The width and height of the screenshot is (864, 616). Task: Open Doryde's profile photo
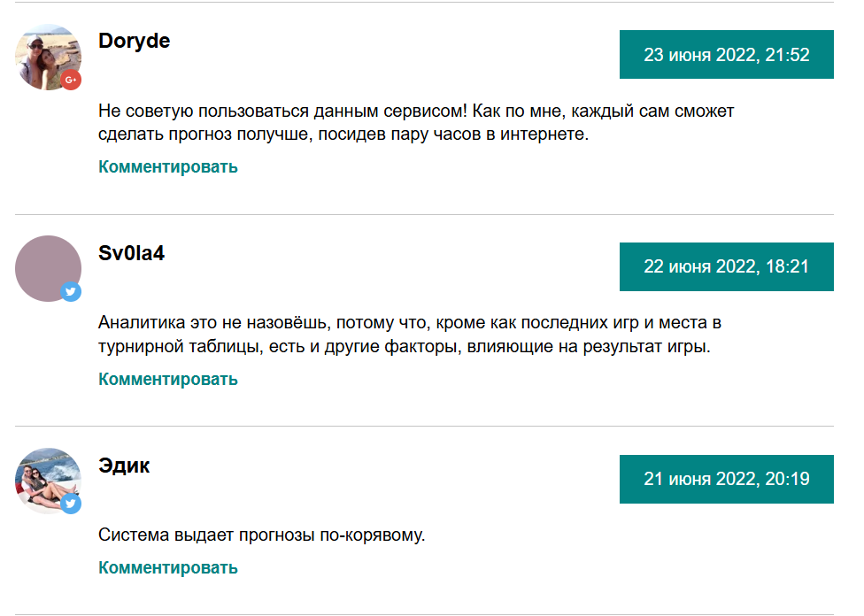[x=45, y=54]
